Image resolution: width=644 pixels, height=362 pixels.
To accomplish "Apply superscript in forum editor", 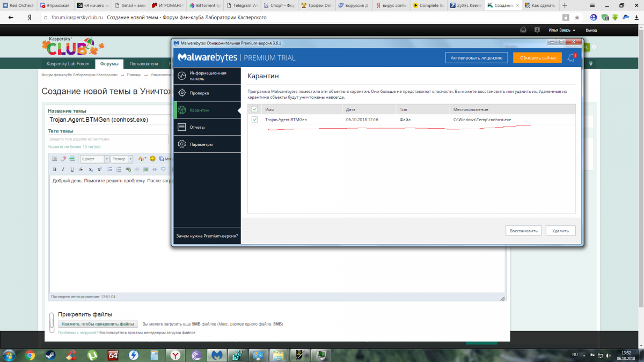I will (x=99, y=169).
